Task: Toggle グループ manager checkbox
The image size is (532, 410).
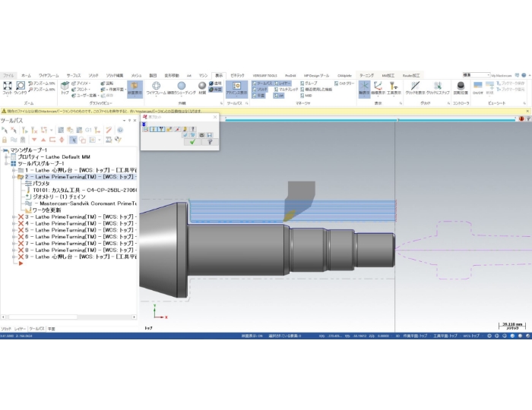Action: pyautogui.click(x=309, y=84)
